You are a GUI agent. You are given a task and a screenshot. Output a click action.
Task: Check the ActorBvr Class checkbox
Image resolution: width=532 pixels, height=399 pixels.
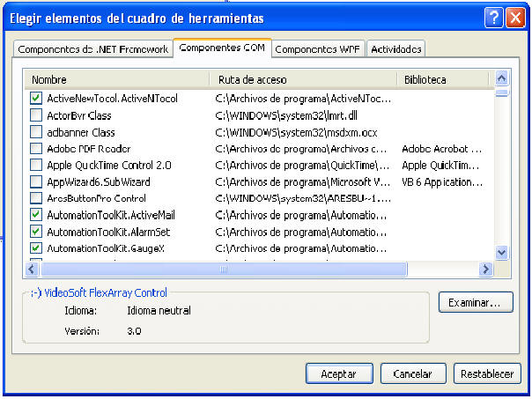tap(36, 115)
